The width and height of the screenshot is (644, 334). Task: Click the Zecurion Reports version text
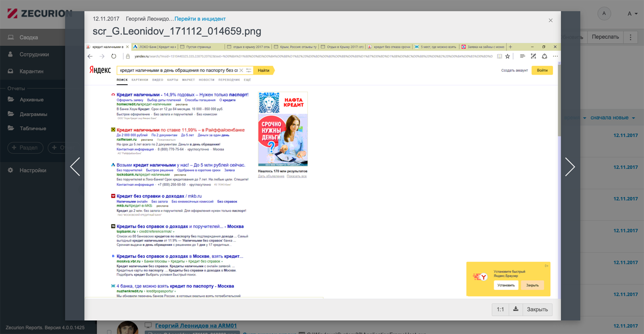[x=45, y=327]
